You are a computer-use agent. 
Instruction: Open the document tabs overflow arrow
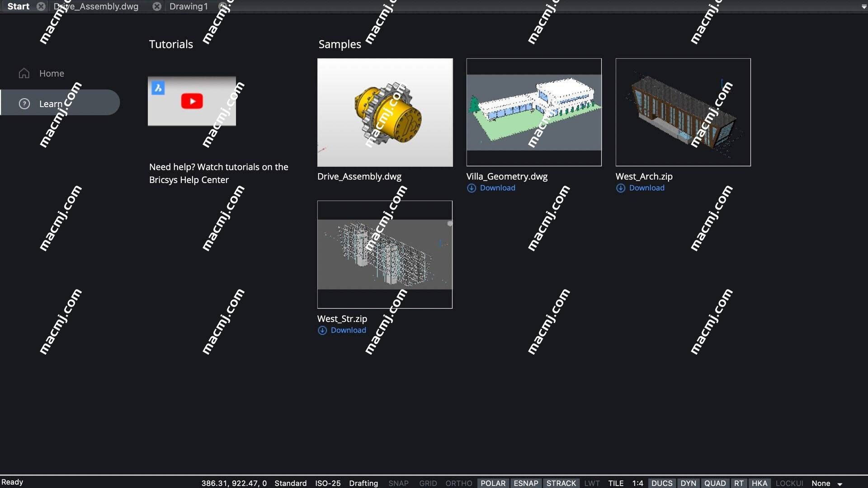863,7
